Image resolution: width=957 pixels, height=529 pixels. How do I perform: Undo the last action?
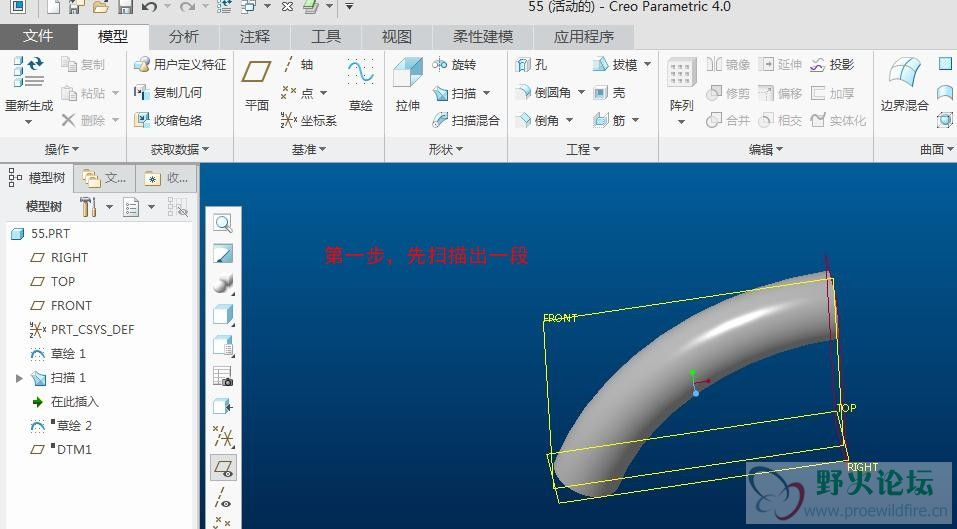149,7
